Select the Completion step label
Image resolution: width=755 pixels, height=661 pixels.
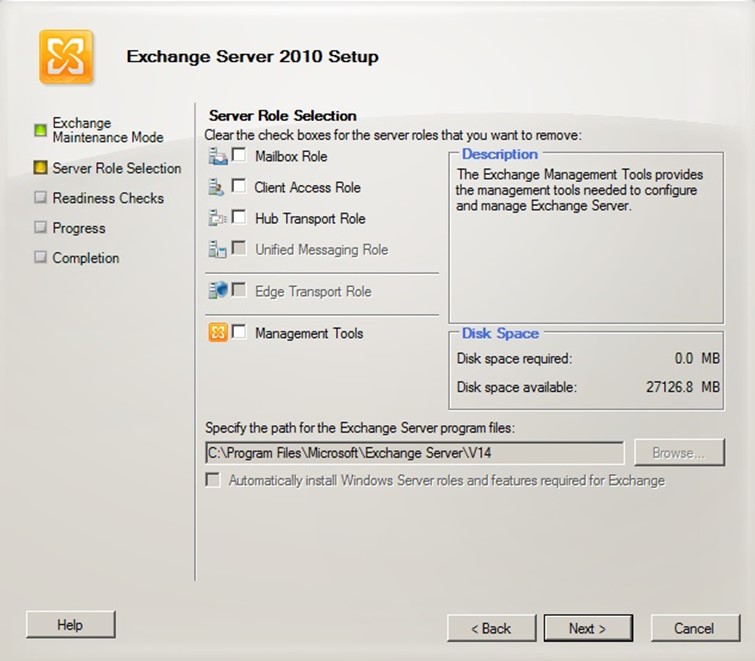pos(85,258)
